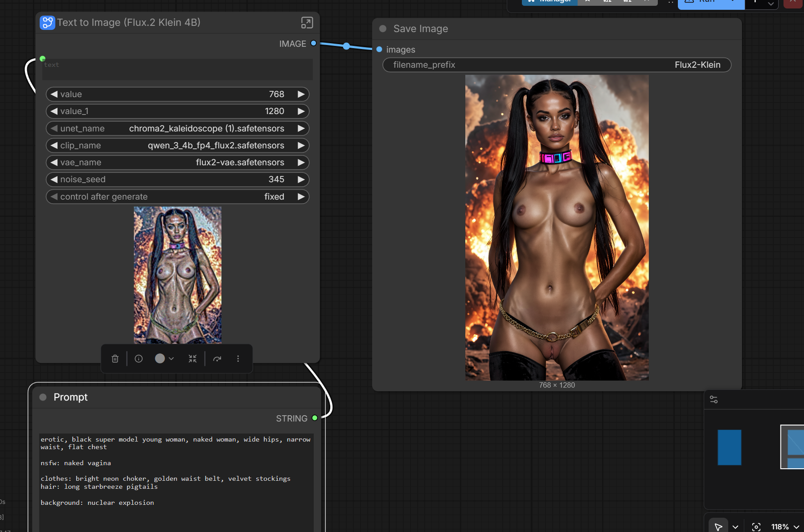The width and height of the screenshot is (804, 532).
Task: Edit the noise_seed field showing 345
Action: tap(177, 179)
